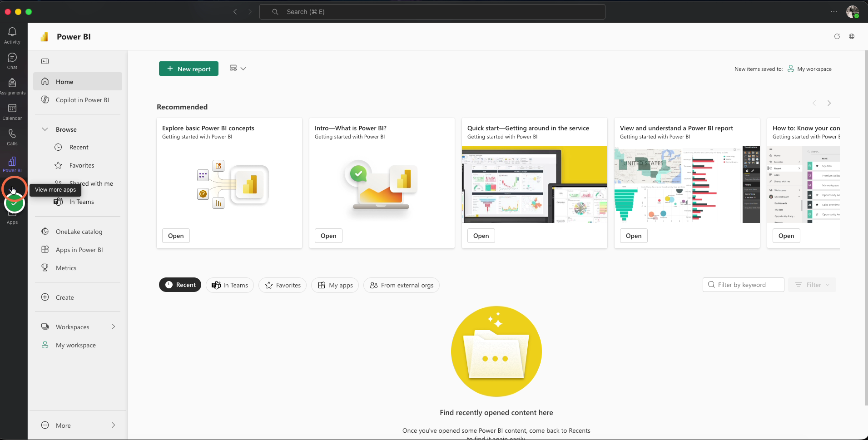Viewport: 868px width, 440px height.
Task: Go back with the left navigation arrow
Action: tap(235, 12)
